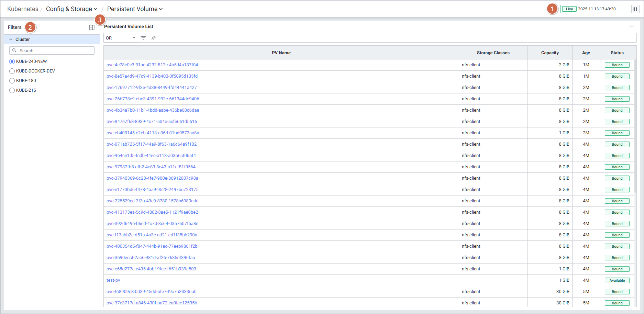This screenshot has width=644, height=314.
Task: Click the Cluster search input field
Action: [x=55, y=51]
